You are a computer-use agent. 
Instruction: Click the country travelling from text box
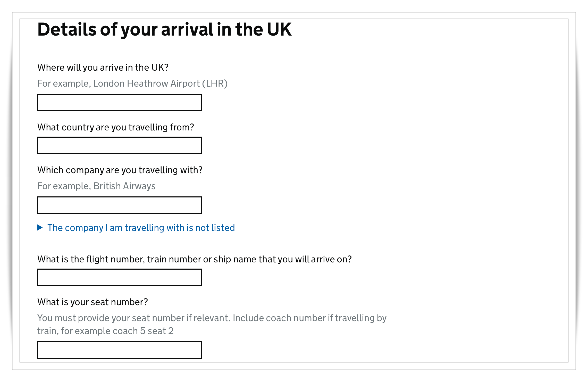pos(119,145)
